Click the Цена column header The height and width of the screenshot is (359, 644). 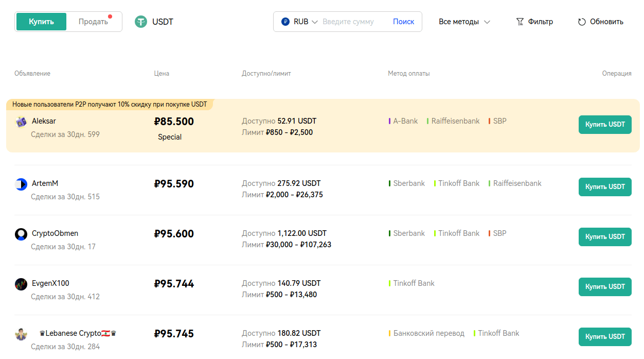(x=162, y=74)
